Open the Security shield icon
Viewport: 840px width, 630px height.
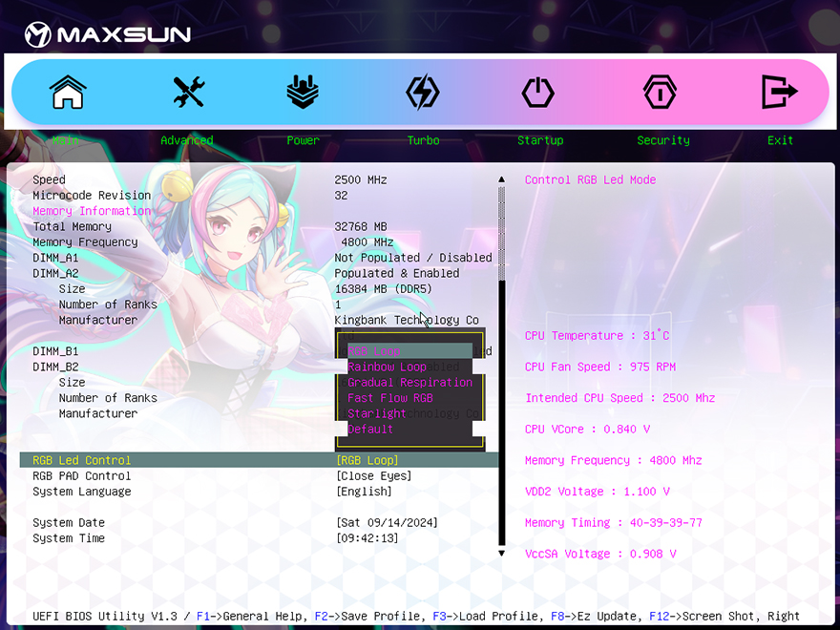pyautogui.click(x=660, y=92)
